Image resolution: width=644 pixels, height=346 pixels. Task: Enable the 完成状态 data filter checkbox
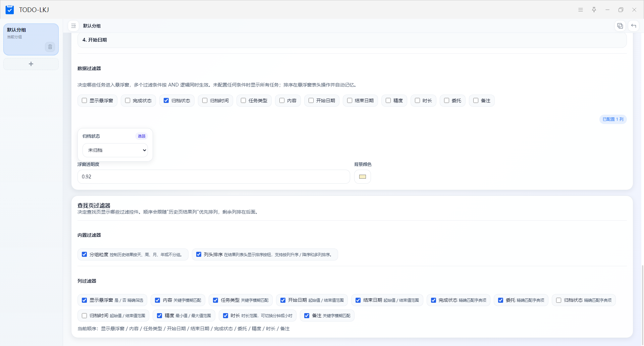coord(128,101)
